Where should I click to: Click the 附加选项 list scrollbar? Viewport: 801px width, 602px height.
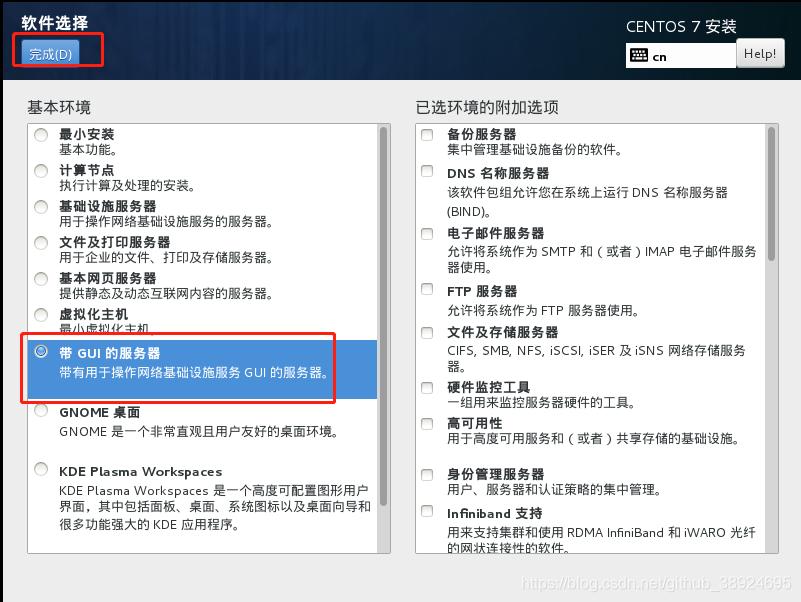771,194
